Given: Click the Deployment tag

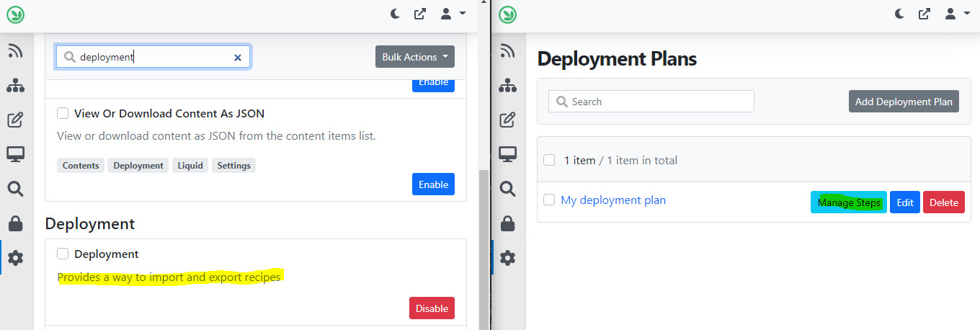Looking at the screenshot, I should tap(138, 166).
